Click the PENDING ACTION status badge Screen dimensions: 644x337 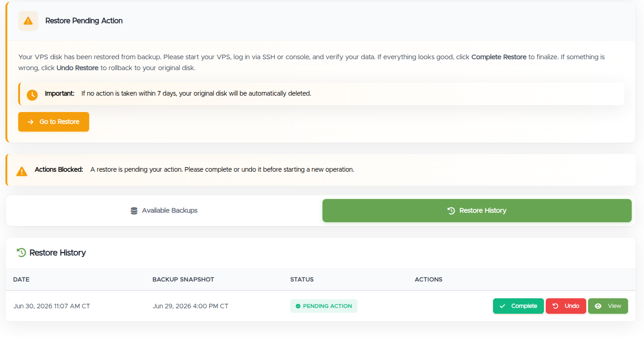point(324,306)
